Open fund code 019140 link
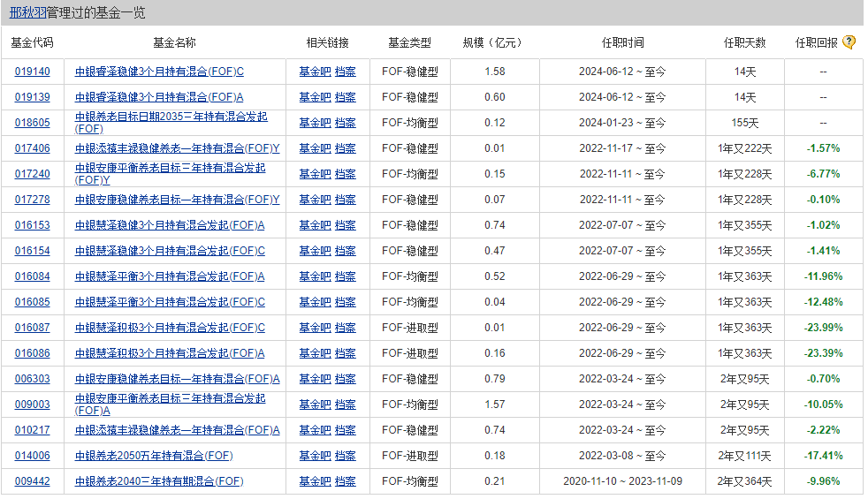The image size is (868, 499). [x=32, y=72]
